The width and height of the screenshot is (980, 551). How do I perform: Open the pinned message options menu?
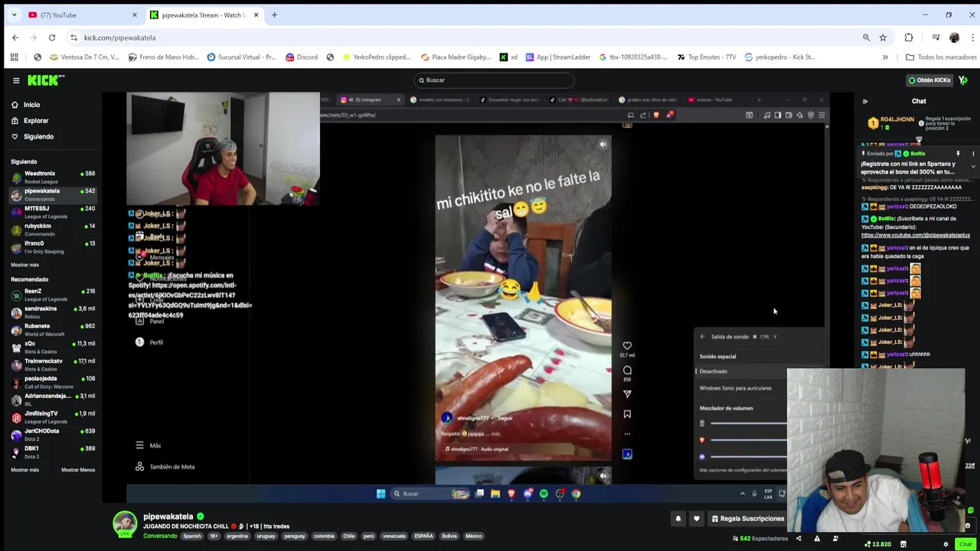(x=973, y=154)
